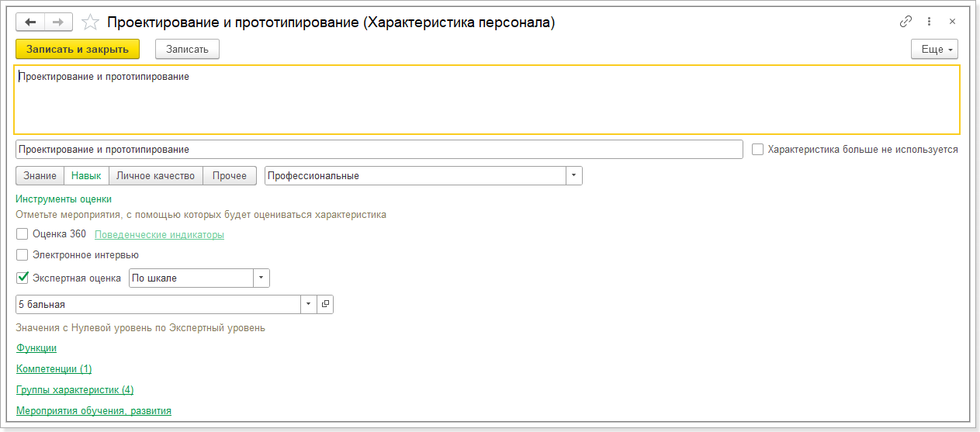
Task: Add form to favorites with star icon
Action: click(90, 22)
